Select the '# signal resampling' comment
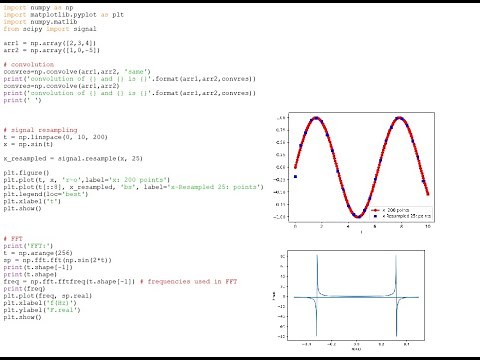The height and width of the screenshot is (360, 480). pos(40,130)
